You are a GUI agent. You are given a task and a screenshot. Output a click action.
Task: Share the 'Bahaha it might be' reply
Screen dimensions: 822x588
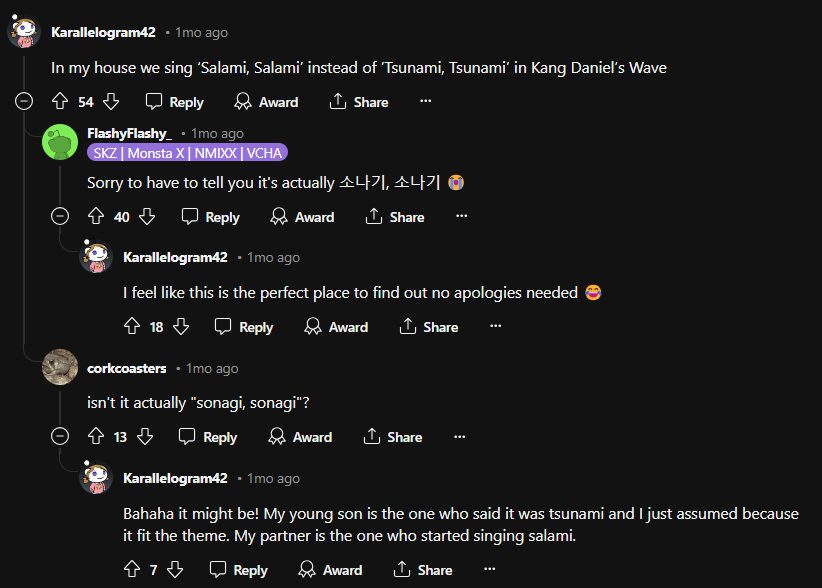click(x=422, y=569)
